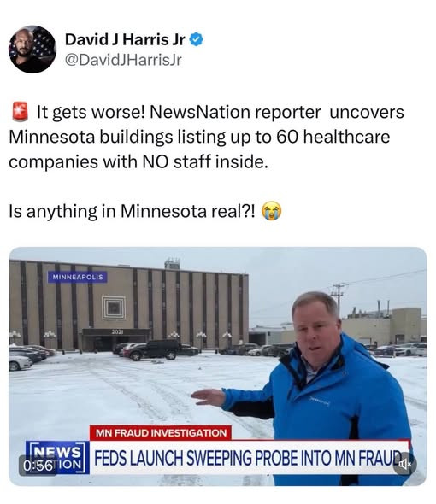Click the utility pole behind the reporter

(x=339, y=296)
